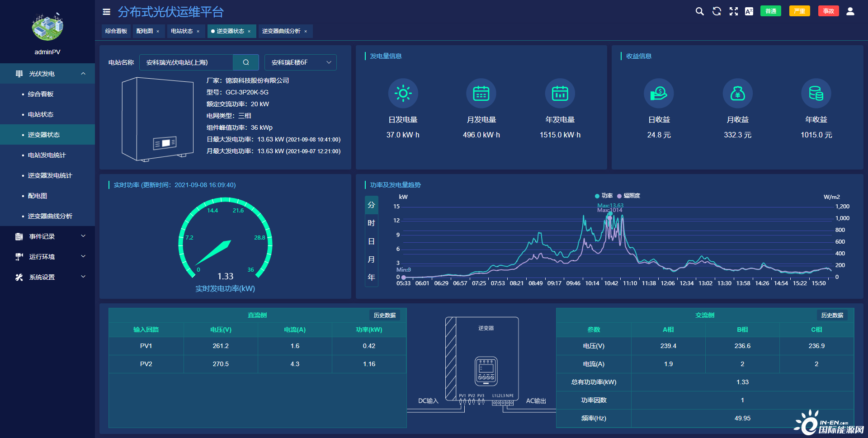Switch to the 逆变器曲线分析 tab
The height and width of the screenshot is (438, 868).
[281, 31]
